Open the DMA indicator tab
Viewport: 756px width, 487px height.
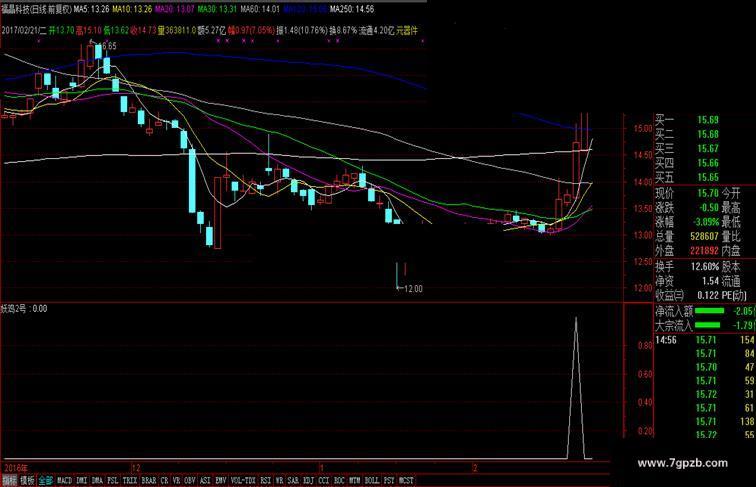click(x=97, y=481)
